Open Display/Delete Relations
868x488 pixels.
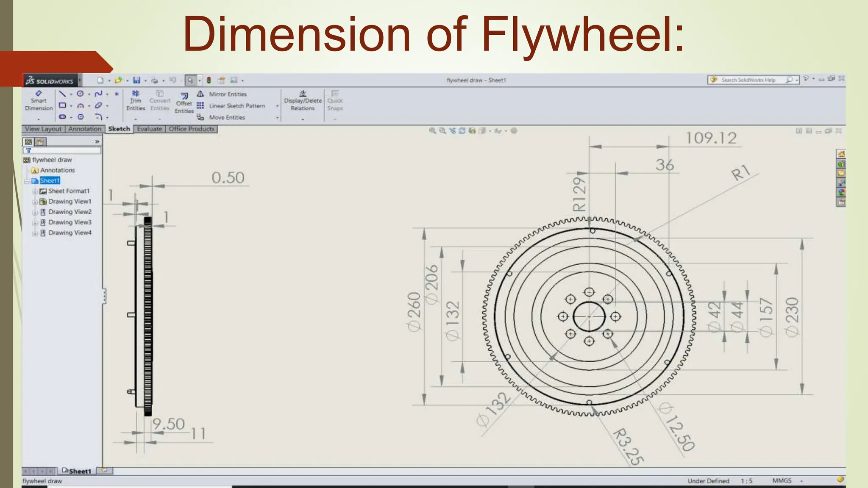pyautogui.click(x=303, y=101)
